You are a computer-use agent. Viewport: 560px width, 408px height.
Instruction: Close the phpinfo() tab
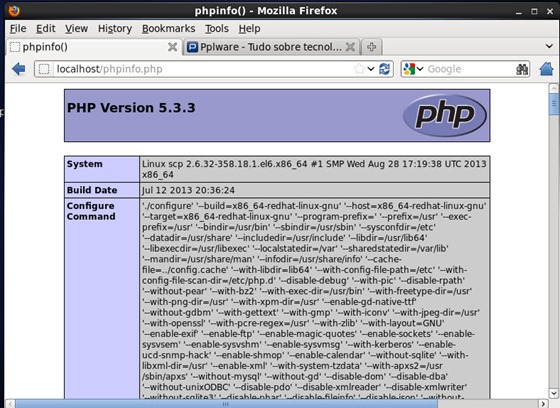172,47
